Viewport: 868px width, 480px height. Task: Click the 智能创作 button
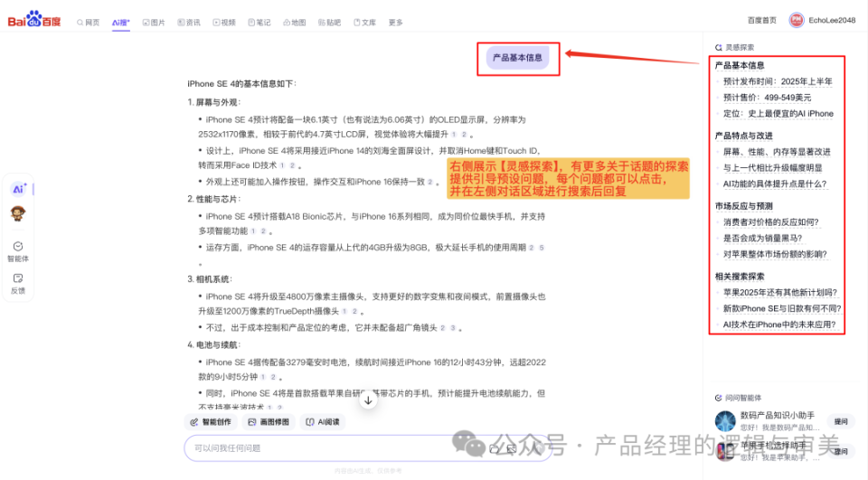tap(211, 422)
